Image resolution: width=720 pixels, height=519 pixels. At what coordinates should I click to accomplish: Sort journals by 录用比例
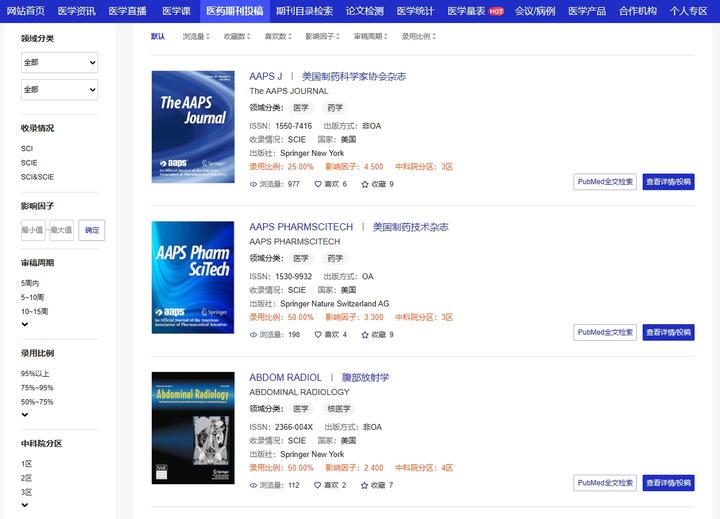419,36
